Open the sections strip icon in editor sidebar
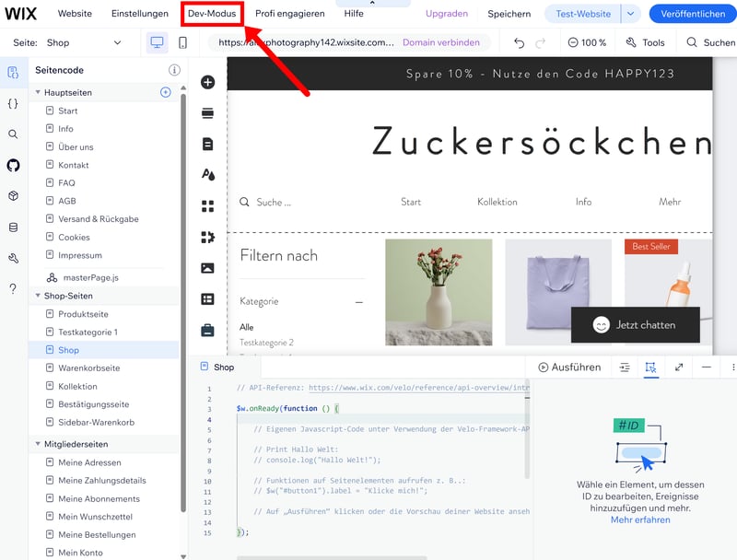This screenshot has width=737, height=560. point(208,112)
